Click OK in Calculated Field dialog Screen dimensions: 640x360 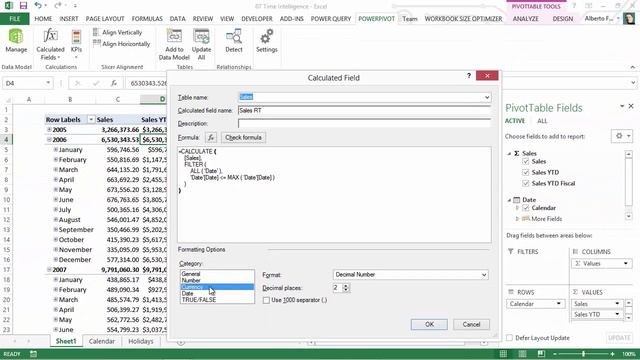click(429, 324)
